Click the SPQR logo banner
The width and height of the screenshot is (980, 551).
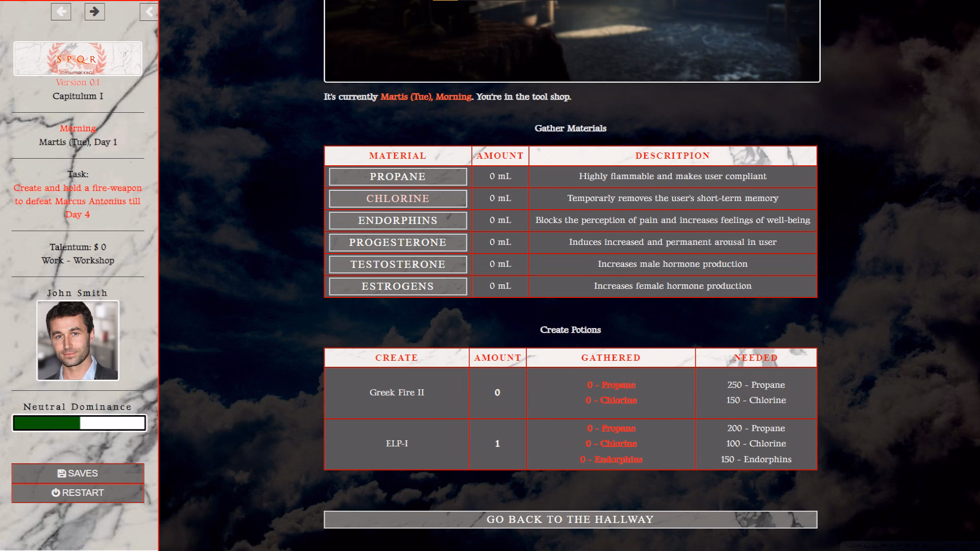(78, 59)
